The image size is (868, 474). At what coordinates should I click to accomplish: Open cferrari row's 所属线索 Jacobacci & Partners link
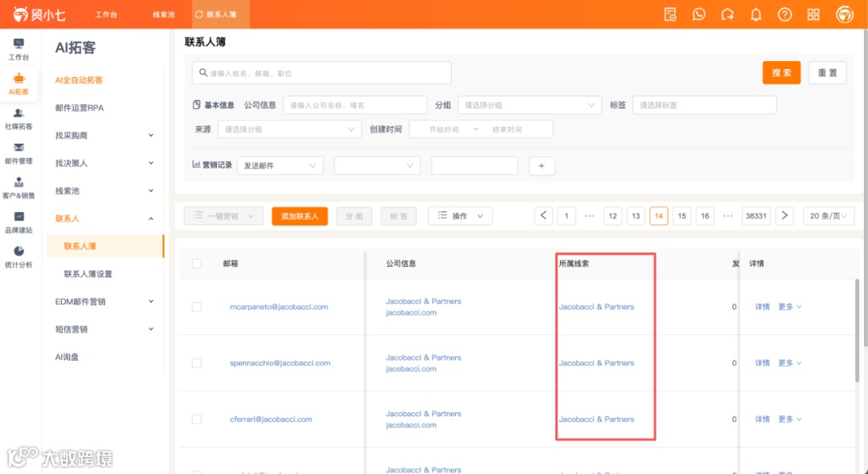coord(596,419)
